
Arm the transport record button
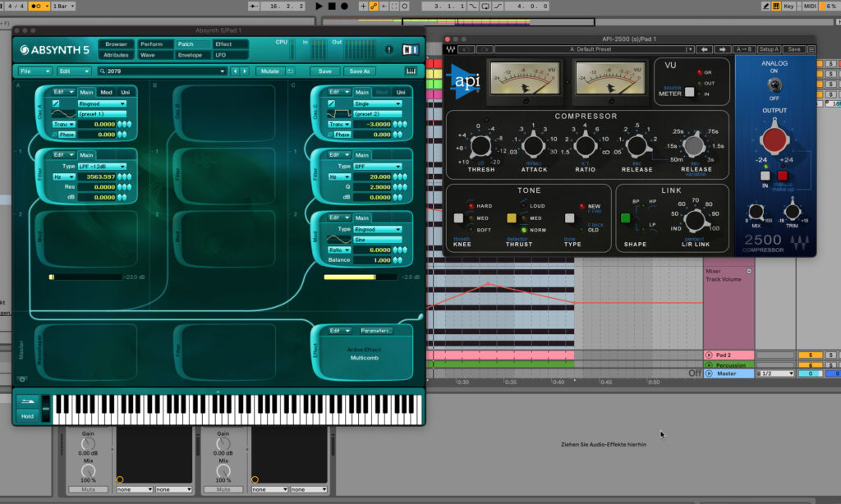pyautogui.click(x=344, y=6)
